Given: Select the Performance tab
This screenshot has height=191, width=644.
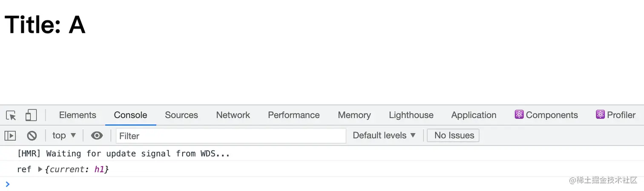Looking at the screenshot, I should (x=294, y=115).
